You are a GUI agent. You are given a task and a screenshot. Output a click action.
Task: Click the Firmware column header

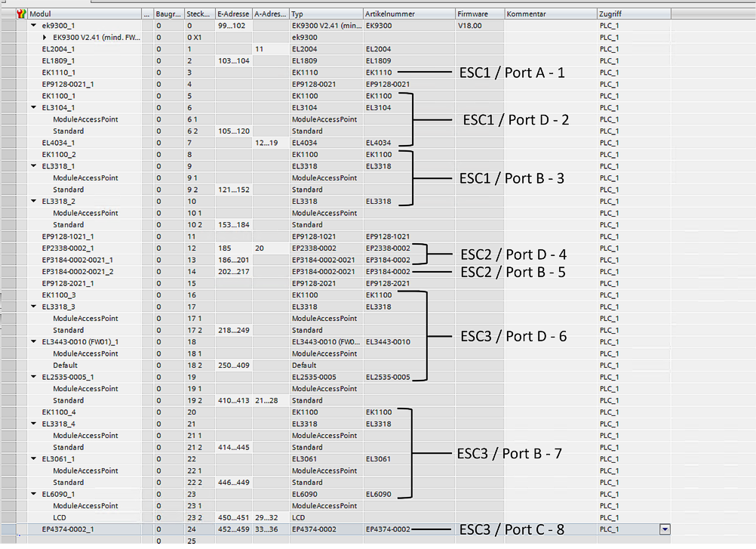pyautogui.click(x=480, y=14)
